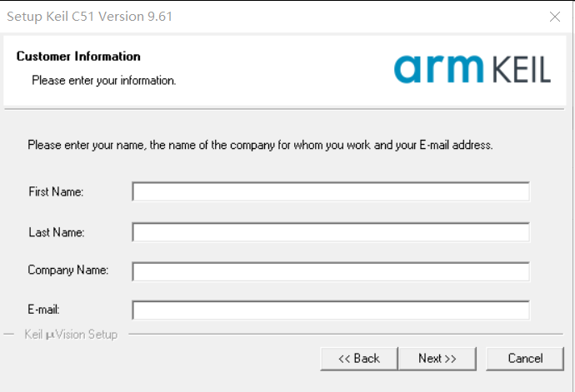Click the 'Last Name:' label
575x392 pixels.
click(x=57, y=232)
